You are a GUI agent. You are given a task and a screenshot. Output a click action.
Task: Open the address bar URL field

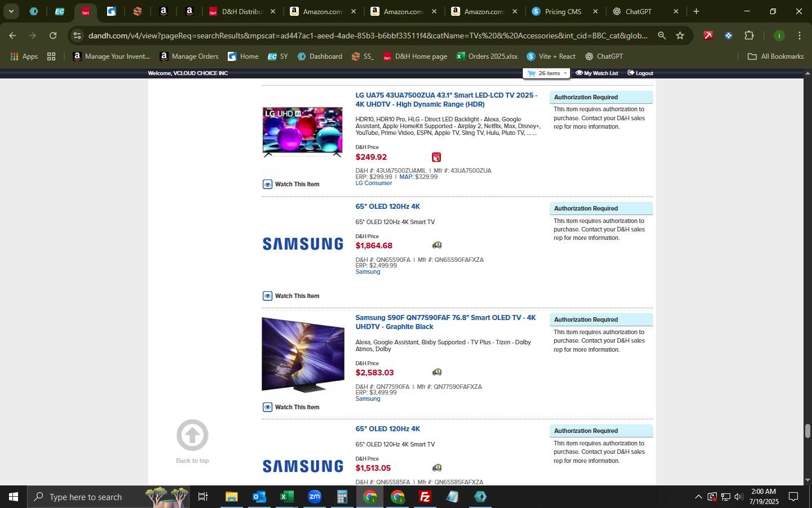tap(368, 36)
